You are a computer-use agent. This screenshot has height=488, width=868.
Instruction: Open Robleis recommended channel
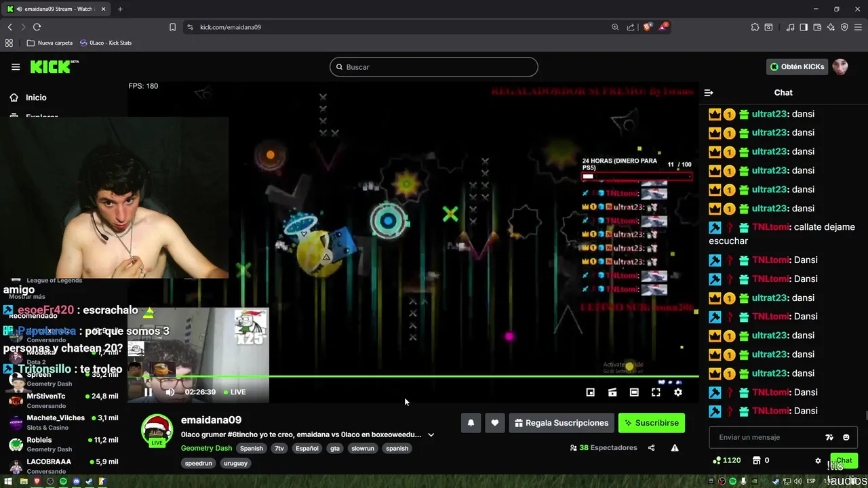[64, 444]
